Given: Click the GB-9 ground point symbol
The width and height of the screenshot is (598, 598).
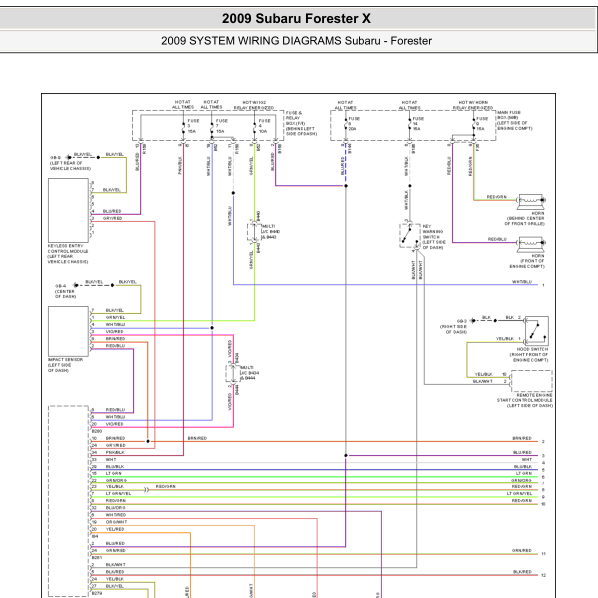Looking at the screenshot, I should pyautogui.click(x=69, y=158).
